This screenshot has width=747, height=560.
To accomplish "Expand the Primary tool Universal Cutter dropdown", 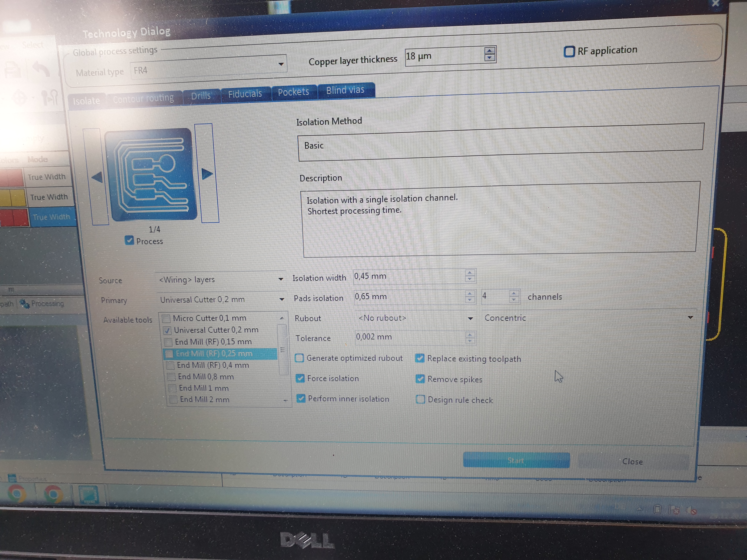I will (x=282, y=299).
